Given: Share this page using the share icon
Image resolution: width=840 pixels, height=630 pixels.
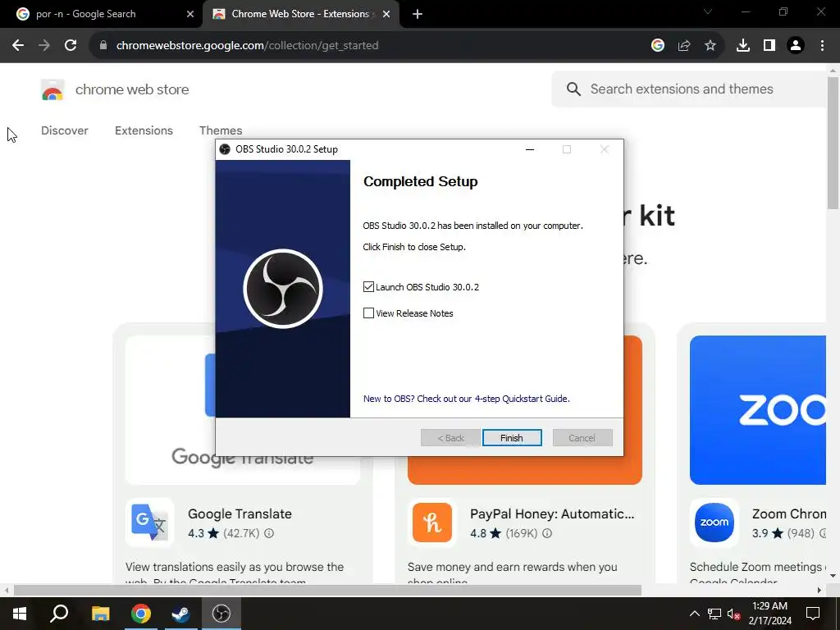Looking at the screenshot, I should (684, 46).
